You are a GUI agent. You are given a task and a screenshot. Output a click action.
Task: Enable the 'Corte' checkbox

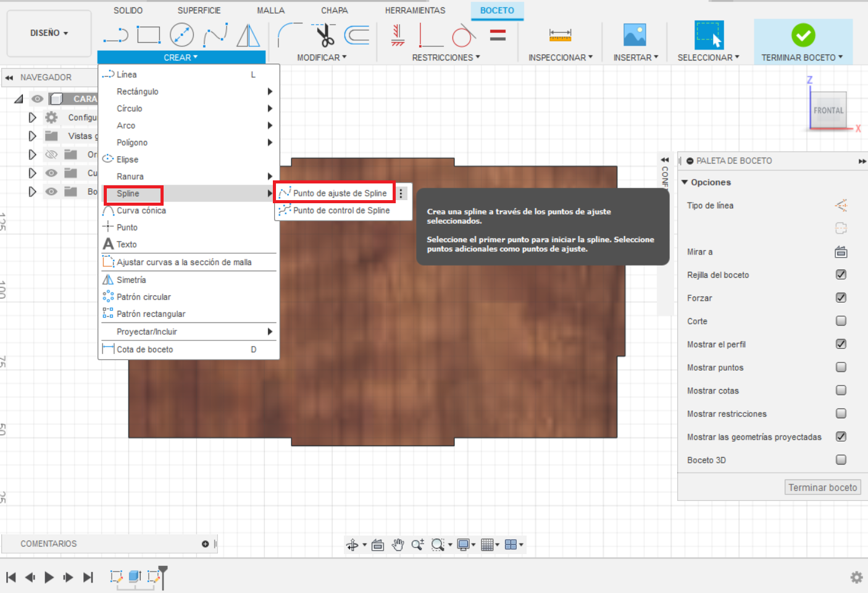(x=841, y=321)
